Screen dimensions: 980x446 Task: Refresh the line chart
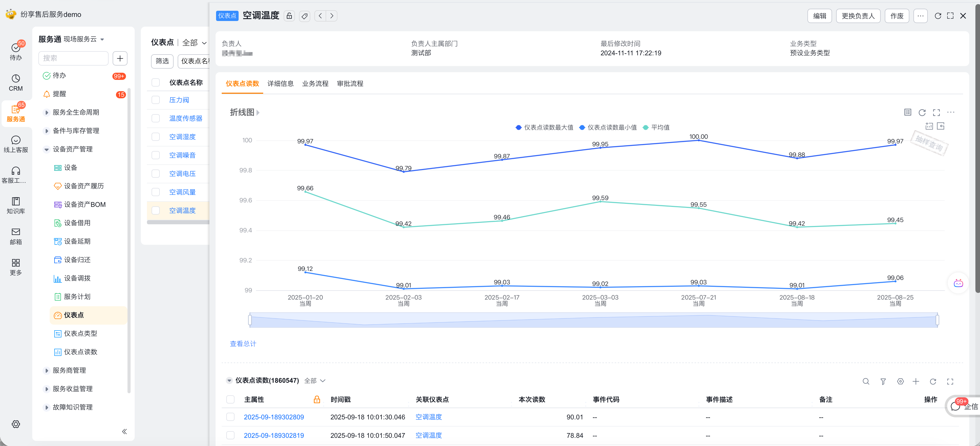pyautogui.click(x=922, y=112)
